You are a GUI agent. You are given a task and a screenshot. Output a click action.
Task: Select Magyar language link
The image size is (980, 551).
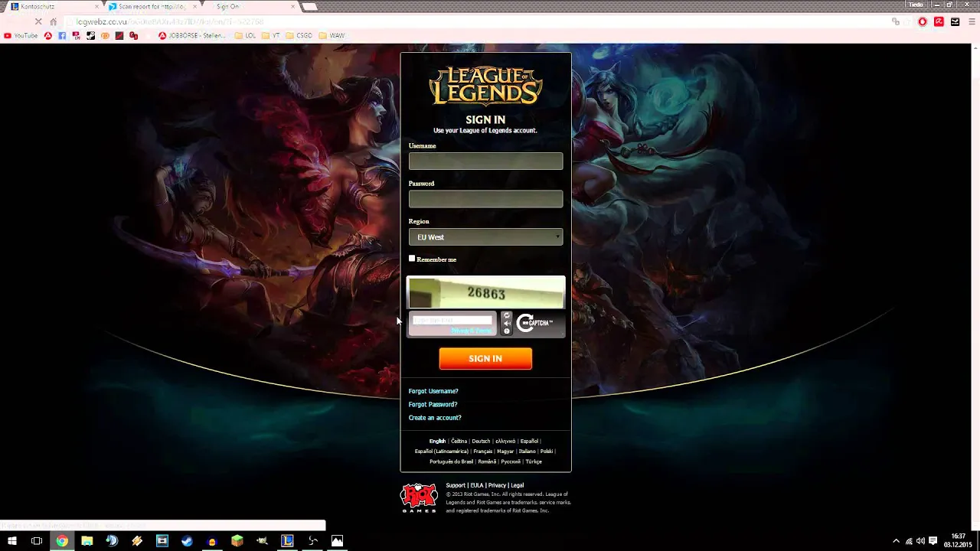[x=505, y=452]
